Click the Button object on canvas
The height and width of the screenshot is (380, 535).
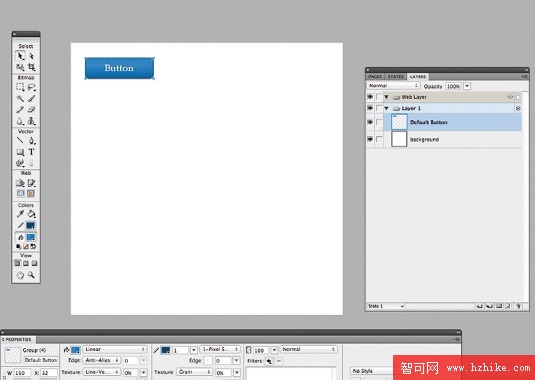click(119, 68)
